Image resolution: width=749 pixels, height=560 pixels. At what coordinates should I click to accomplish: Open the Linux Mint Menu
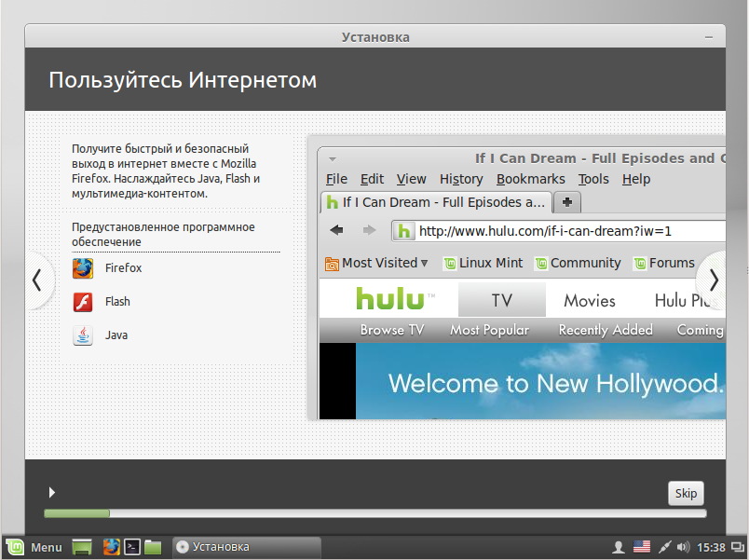34,547
